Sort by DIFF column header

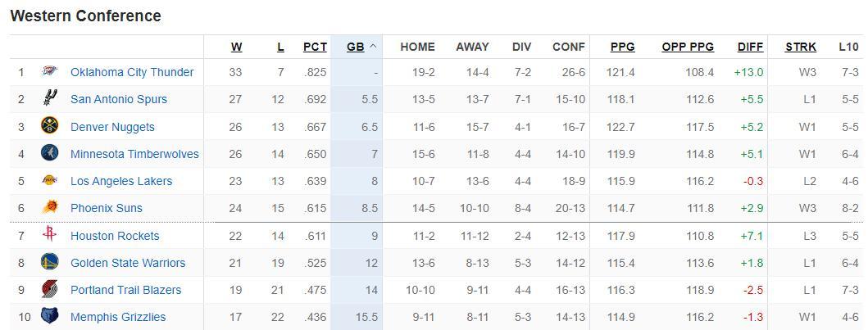tap(750, 47)
